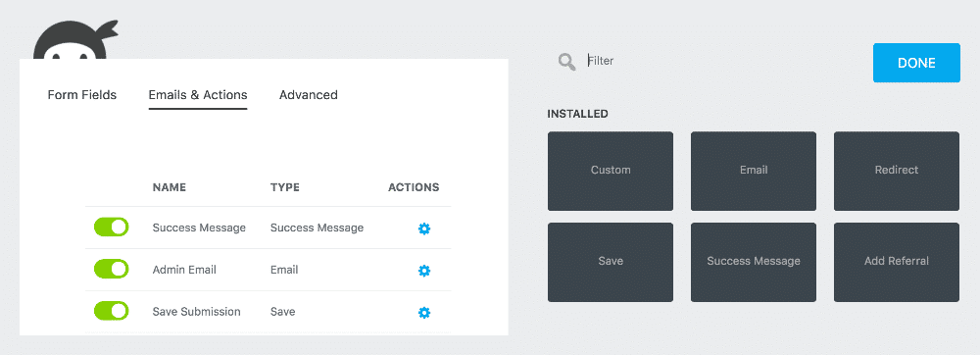Open the Advanced tab
This screenshot has width=980, height=355.
click(x=308, y=95)
